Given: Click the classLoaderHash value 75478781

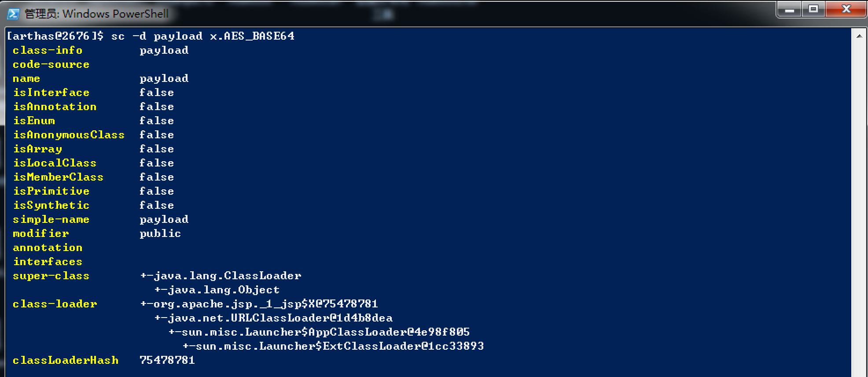Looking at the screenshot, I should [167, 360].
